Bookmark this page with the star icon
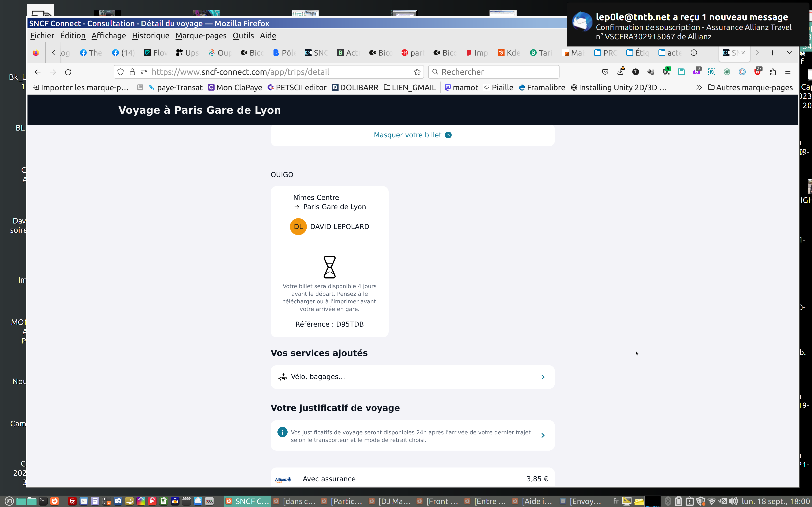Viewport: 812px width, 507px height. [417, 72]
